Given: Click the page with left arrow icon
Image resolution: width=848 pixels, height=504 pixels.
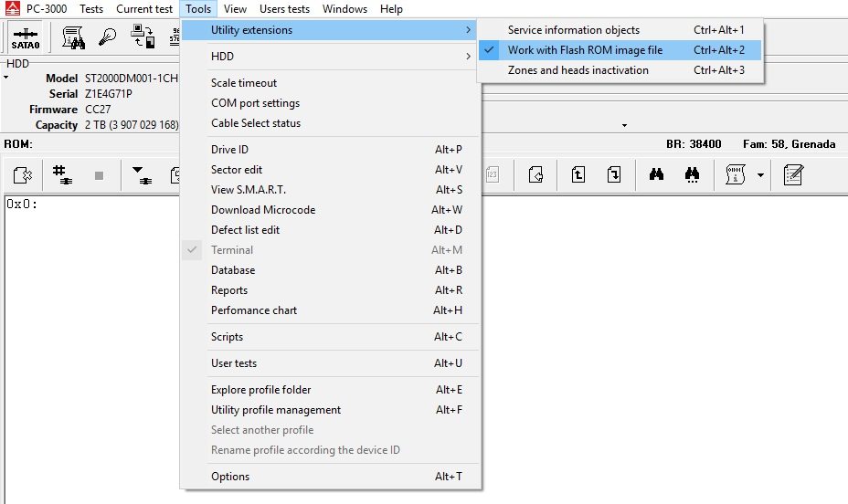Looking at the screenshot, I should [x=535, y=174].
